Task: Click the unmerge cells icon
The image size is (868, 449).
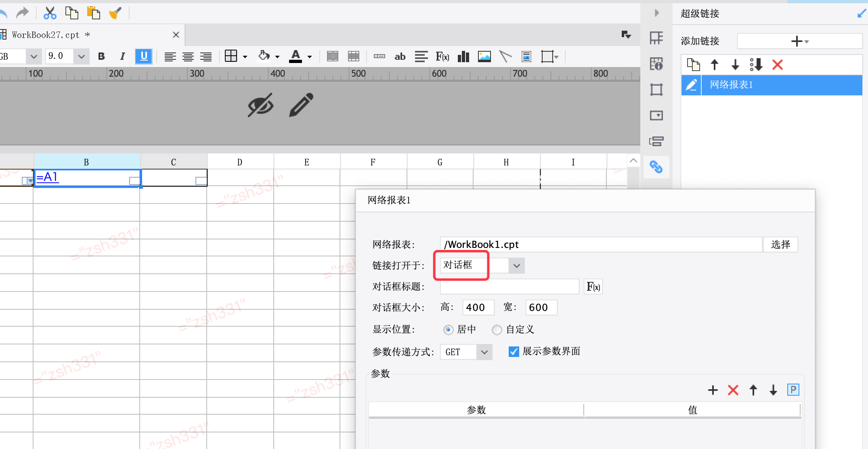Action: [x=354, y=56]
